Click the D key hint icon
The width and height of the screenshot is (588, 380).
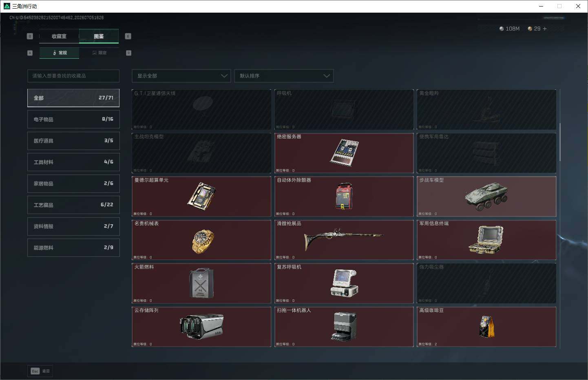tap(129, 53)
